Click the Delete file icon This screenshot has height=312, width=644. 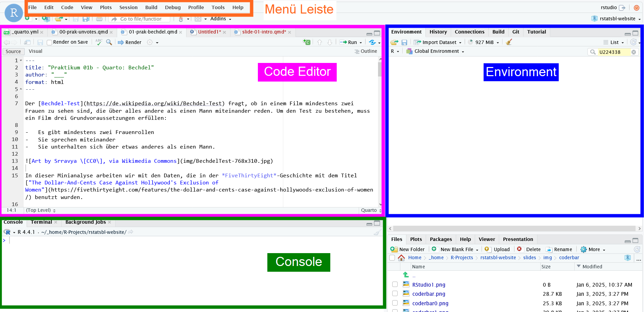tap(519, 249)
